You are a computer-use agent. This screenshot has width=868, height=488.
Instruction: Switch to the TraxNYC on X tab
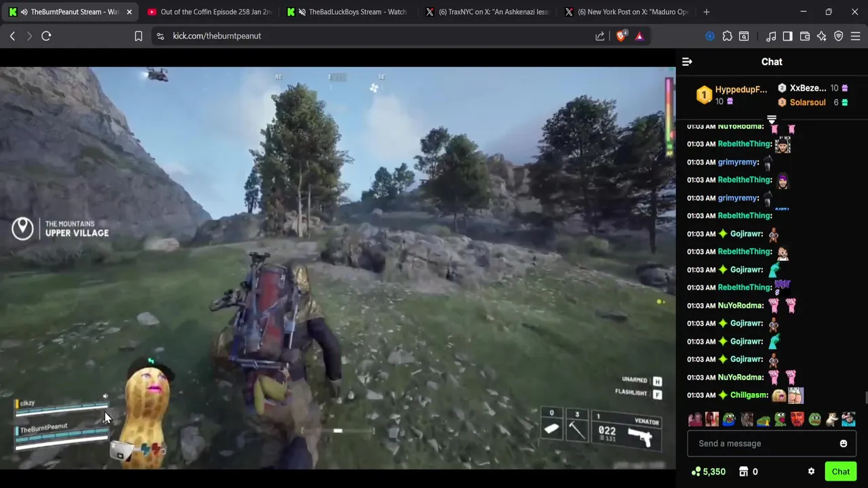487,12
